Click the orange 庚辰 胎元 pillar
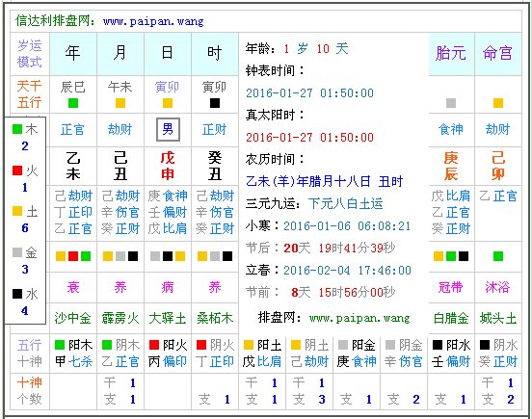Image resolution: width=532 pixels, height=419 pixels. pos(451,166)
